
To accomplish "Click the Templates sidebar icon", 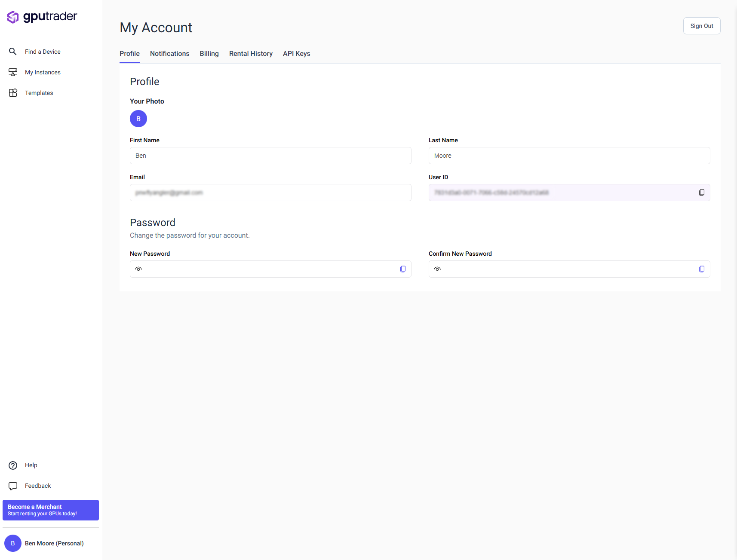I will 13,93.
